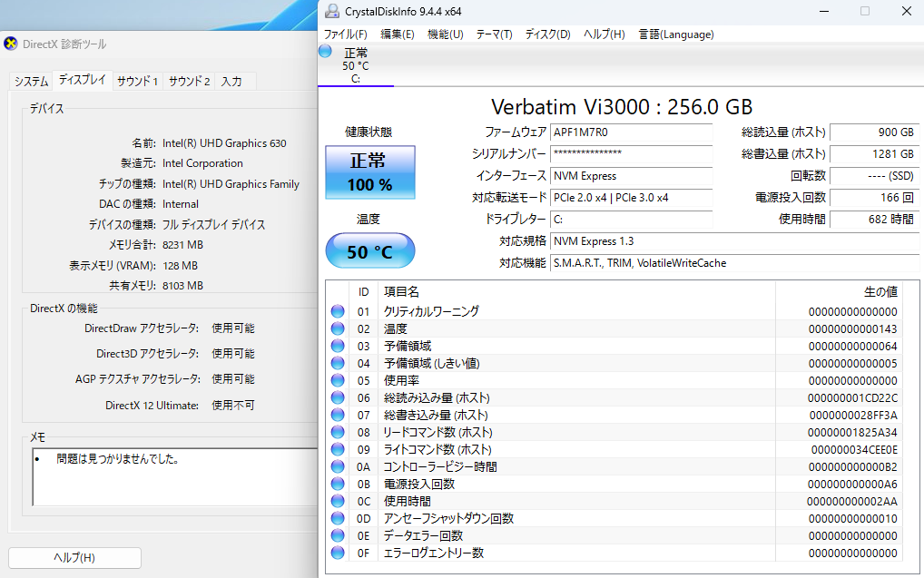The width and height of the screenshot is (924, 578).
Task: Click raw value 0000000028FF3A
Action: (853, 415)
